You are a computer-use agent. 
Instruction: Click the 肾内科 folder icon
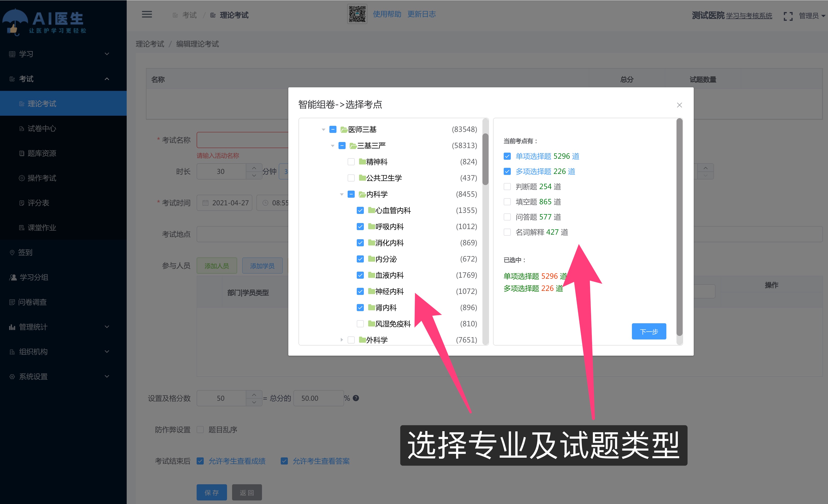point(371,307)
